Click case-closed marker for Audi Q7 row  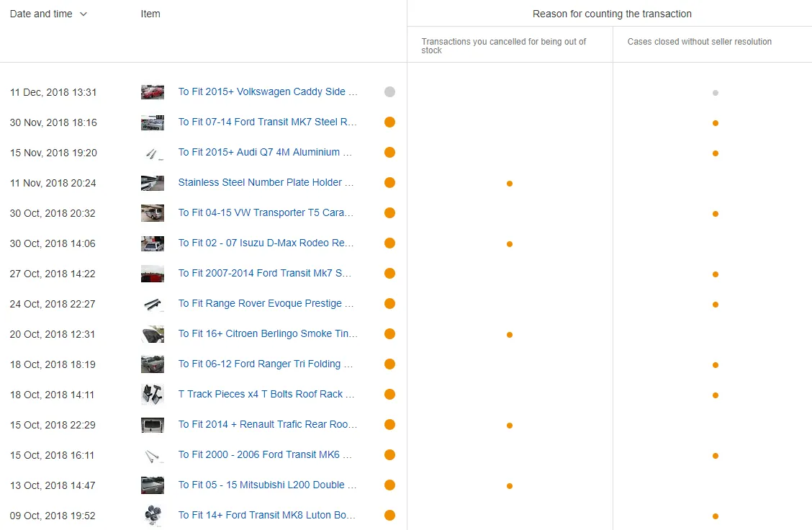click(715, 153)
